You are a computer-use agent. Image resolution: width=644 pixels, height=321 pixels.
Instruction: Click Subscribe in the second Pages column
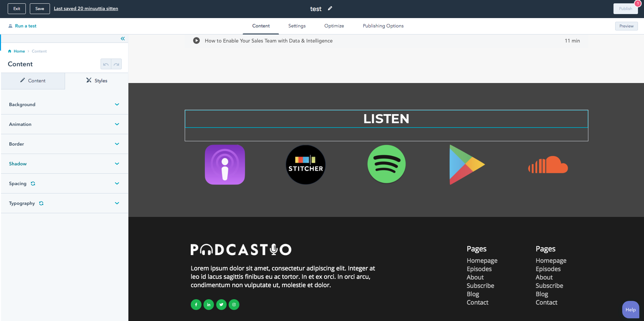tap(549, 286)
